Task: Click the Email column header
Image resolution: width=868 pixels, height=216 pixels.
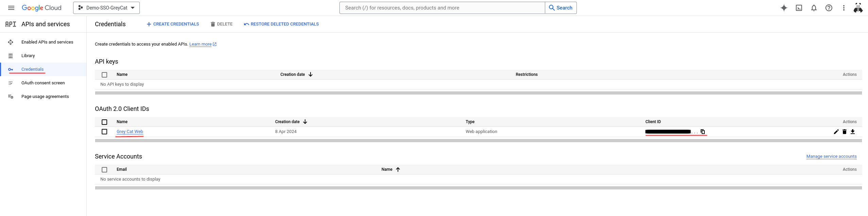Action: click(122, 169)
